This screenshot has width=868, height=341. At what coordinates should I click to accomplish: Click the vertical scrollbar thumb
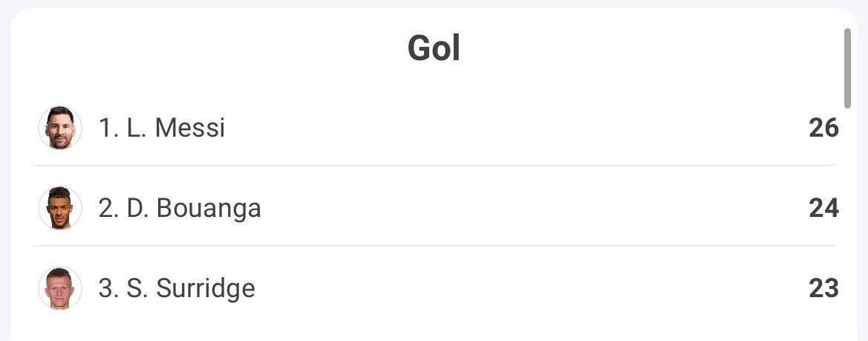point(847,68)
